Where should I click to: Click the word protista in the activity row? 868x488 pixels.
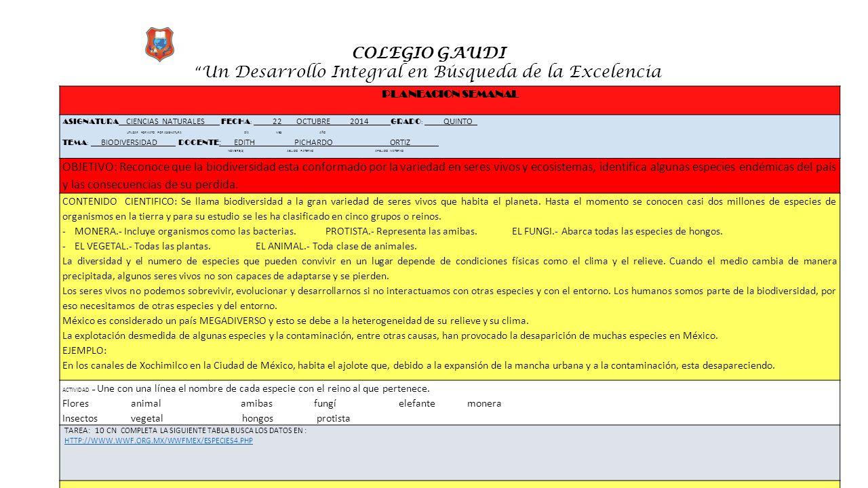click(x=334, y=418)
